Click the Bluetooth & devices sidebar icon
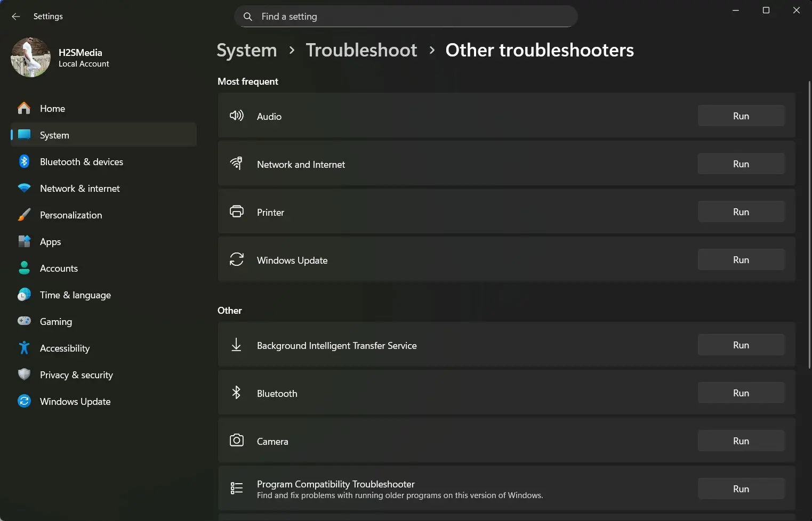This screenshot has width=812, height=521. tap(24, 161)
